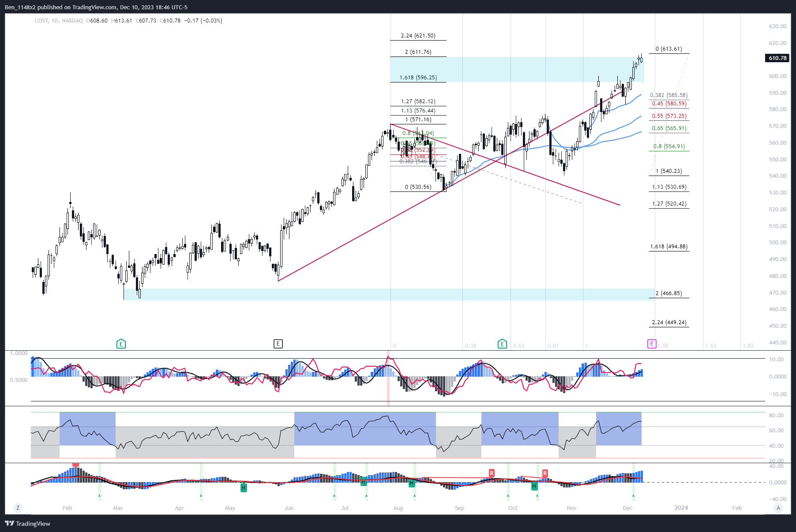Click the A auto-scale button at bottom right
The width and height of the screenshot is (796, 532).
(x=778, y=508)
